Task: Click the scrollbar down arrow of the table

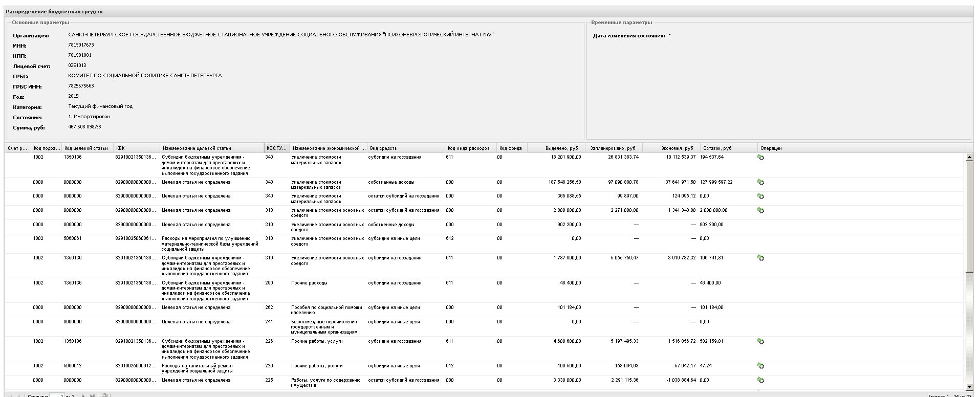Action: point(969,387)
